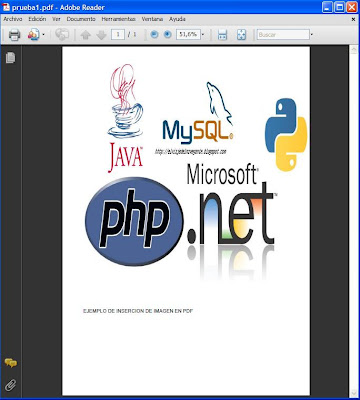Image resolution: width=360 pixels, height=400 pixels.
Task: Go to previous page arrow
Action: [86, 35]
